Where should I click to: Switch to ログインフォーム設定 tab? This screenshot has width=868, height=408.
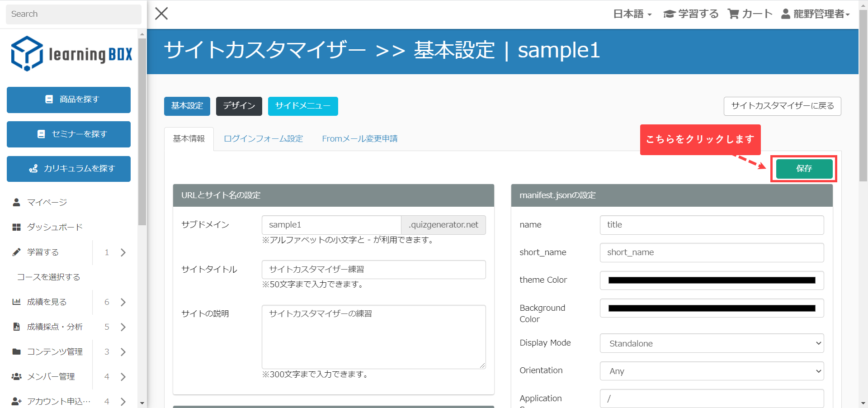263,138
